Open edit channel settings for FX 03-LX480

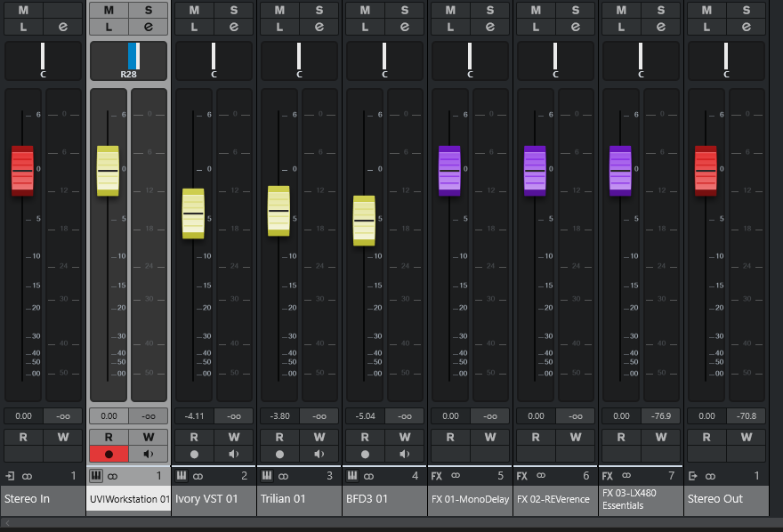pyautogui.click(x=660, y=27)
